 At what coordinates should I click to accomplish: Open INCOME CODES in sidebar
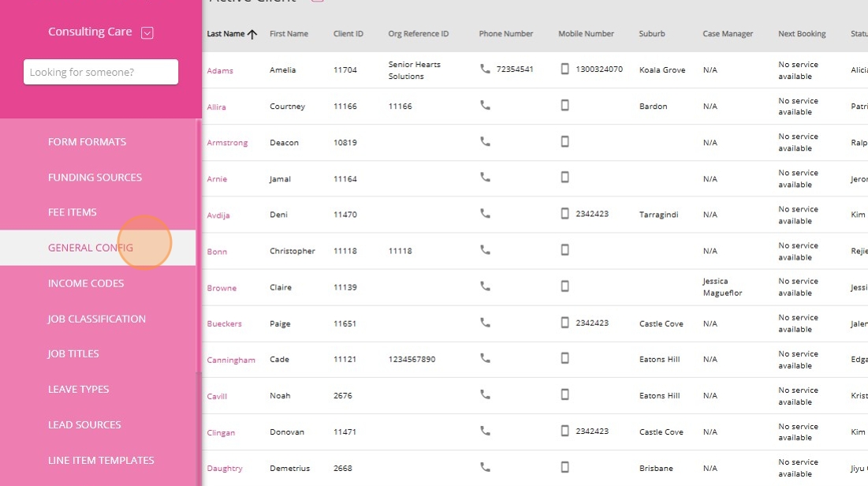click(x=86, y=283)
